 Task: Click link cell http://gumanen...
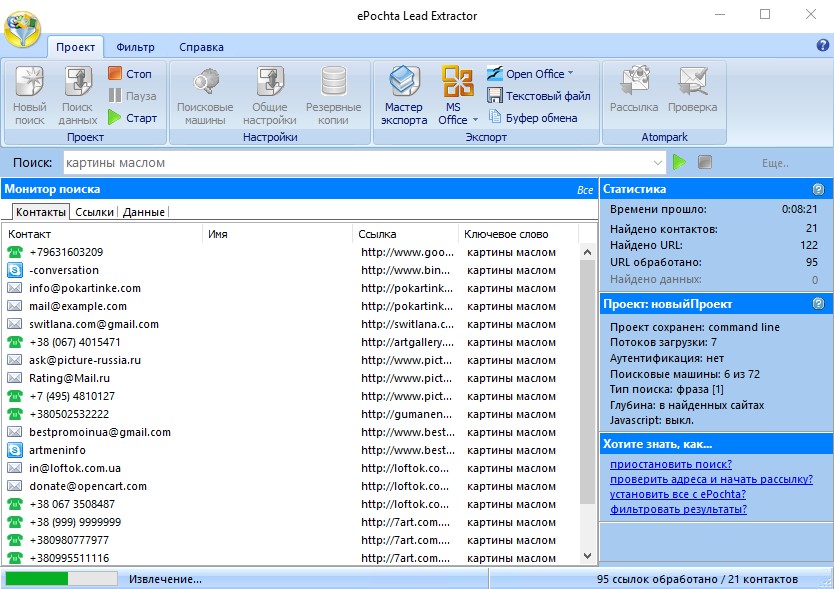click(406, 414)
